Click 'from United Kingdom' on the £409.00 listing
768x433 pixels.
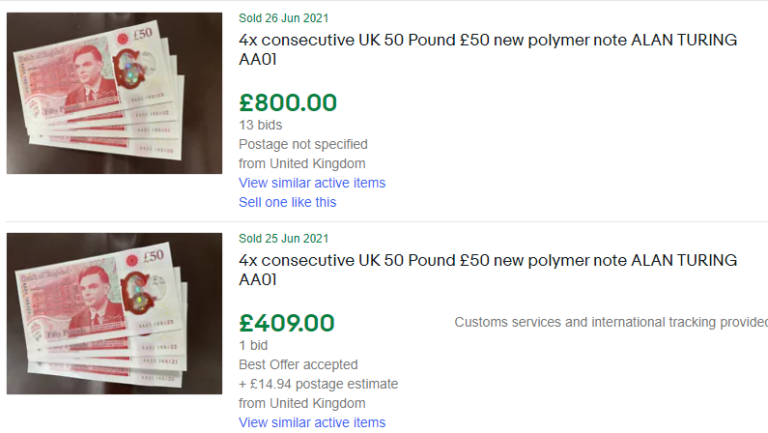pos(302,403)
